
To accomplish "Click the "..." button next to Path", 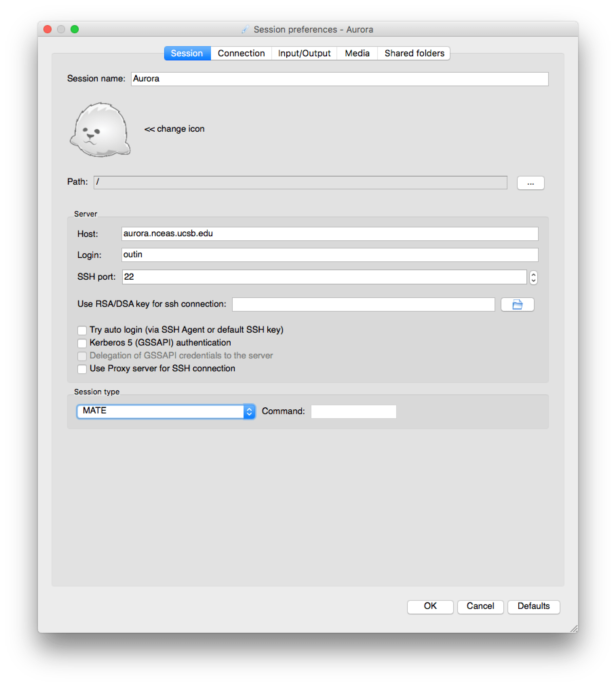I will coord(531,183).
